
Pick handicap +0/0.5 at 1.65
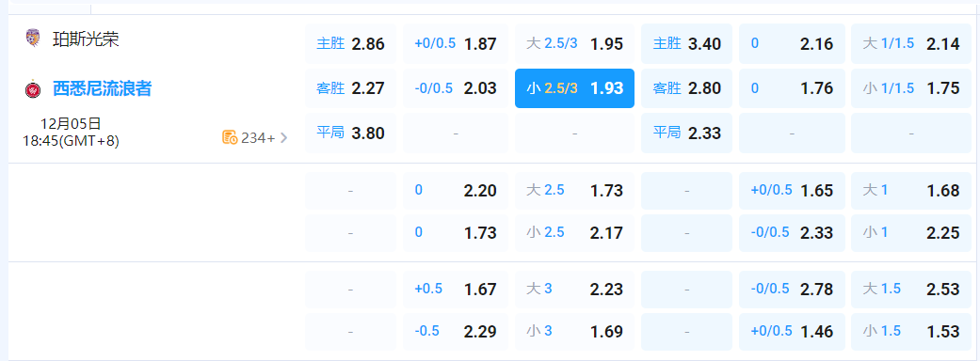tap(792, 191)
